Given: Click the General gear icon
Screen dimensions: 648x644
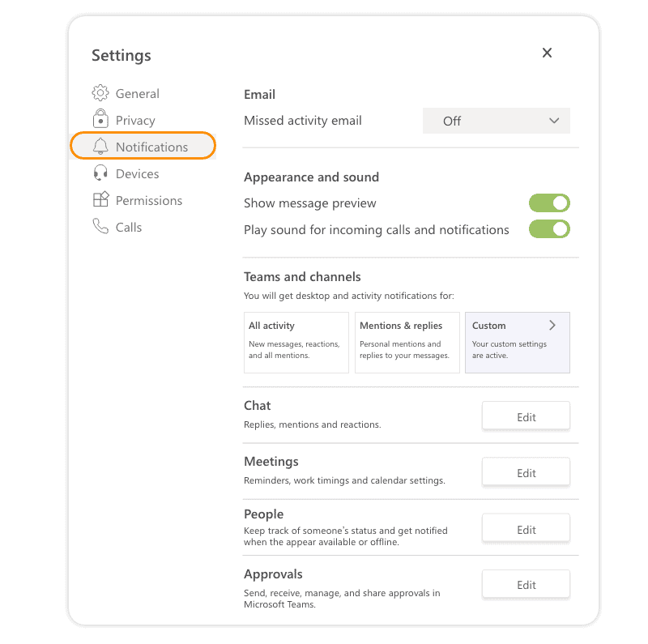Looking at the screenshot, I should click(x=100, y=93).
